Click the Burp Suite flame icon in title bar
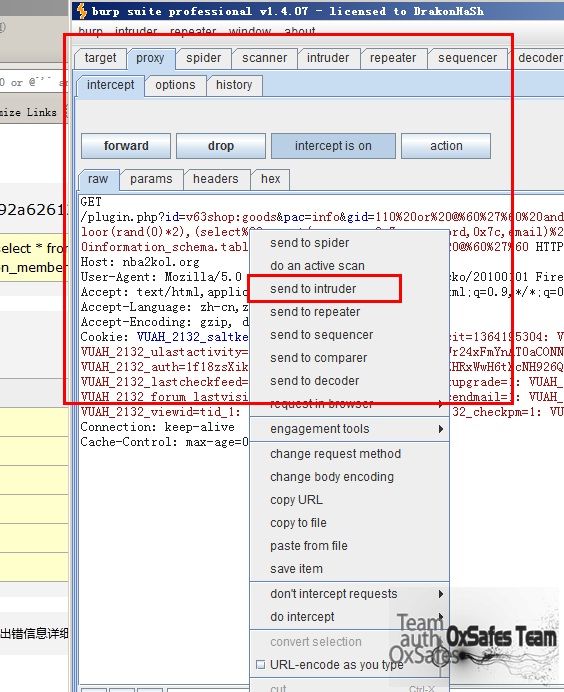Viewport: 564px width, 692px height. pos(82,11)
